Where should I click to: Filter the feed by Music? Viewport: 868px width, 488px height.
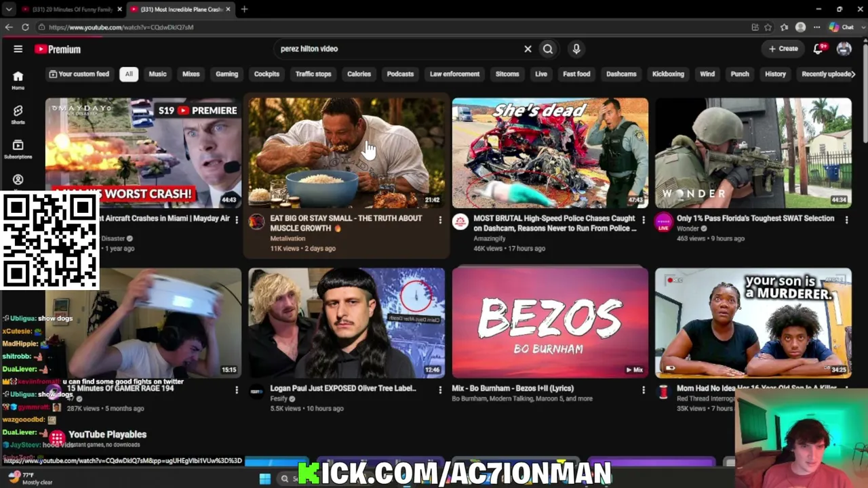(x=157, y=74)
